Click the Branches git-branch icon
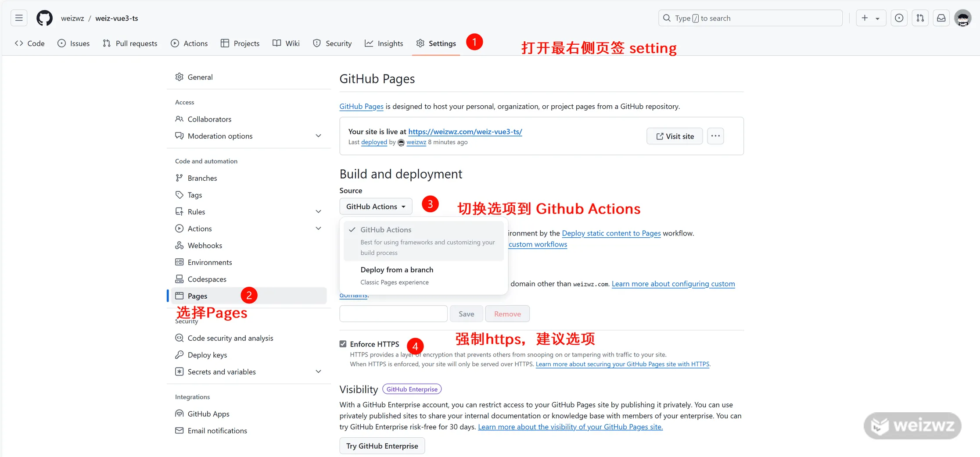Screen dimensions: 980x457 click(x=179, y=178)
